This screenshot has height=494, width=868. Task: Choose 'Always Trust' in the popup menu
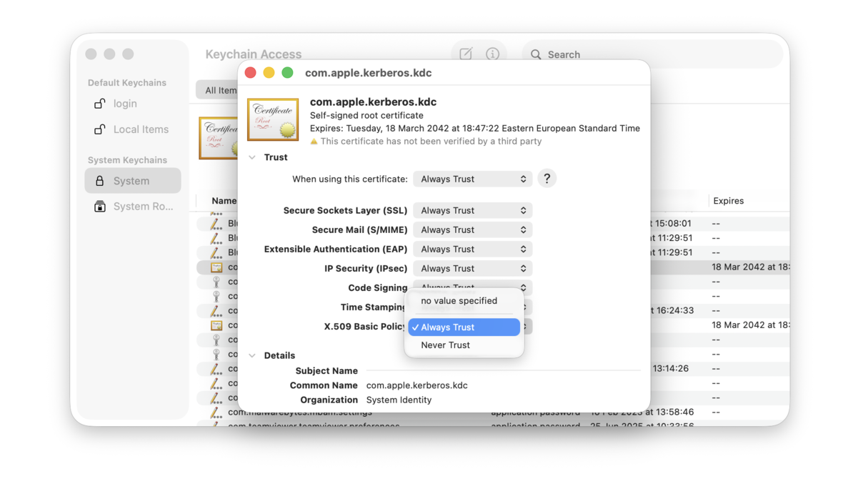click(464, 327)
